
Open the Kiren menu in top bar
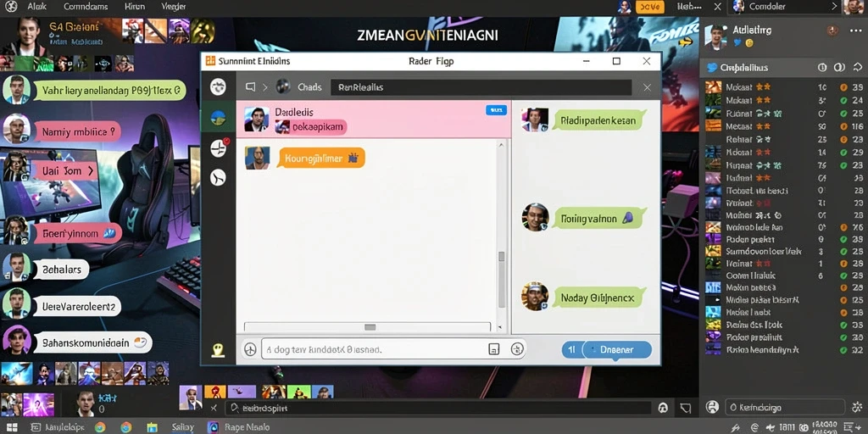click(135, 7)
